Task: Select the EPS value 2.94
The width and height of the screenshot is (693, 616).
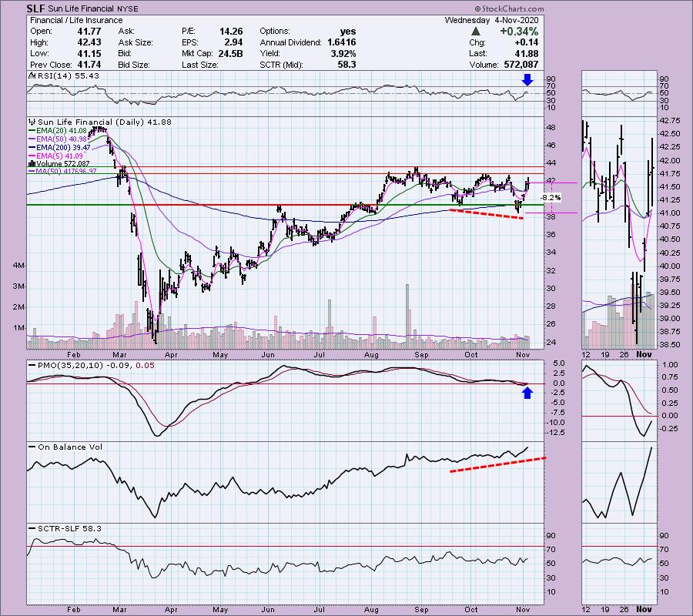Action: pos(234,42)
